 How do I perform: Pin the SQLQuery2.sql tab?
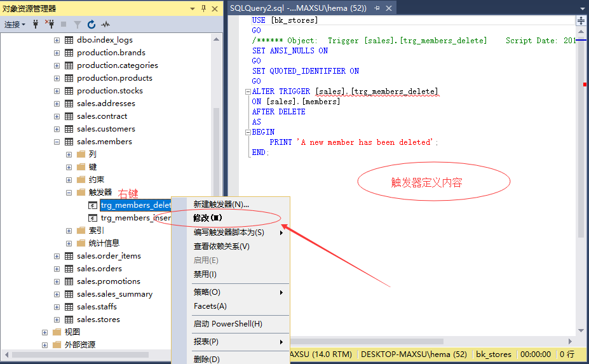point(377,8)
